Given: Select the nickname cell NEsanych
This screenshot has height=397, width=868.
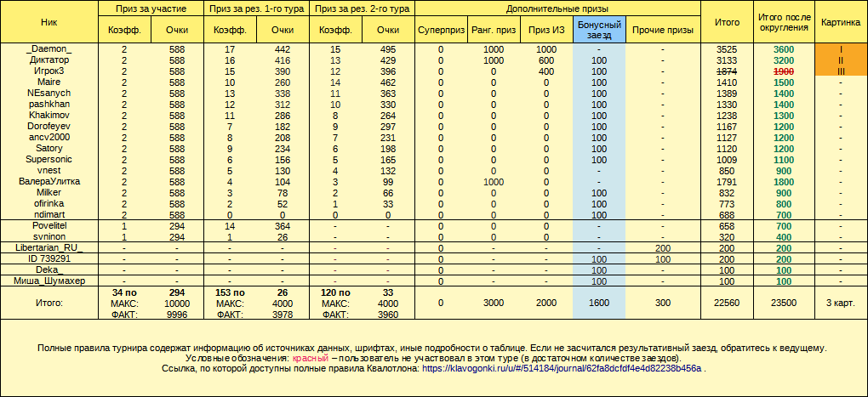Looking at the screenshot, I should point(49,93).
